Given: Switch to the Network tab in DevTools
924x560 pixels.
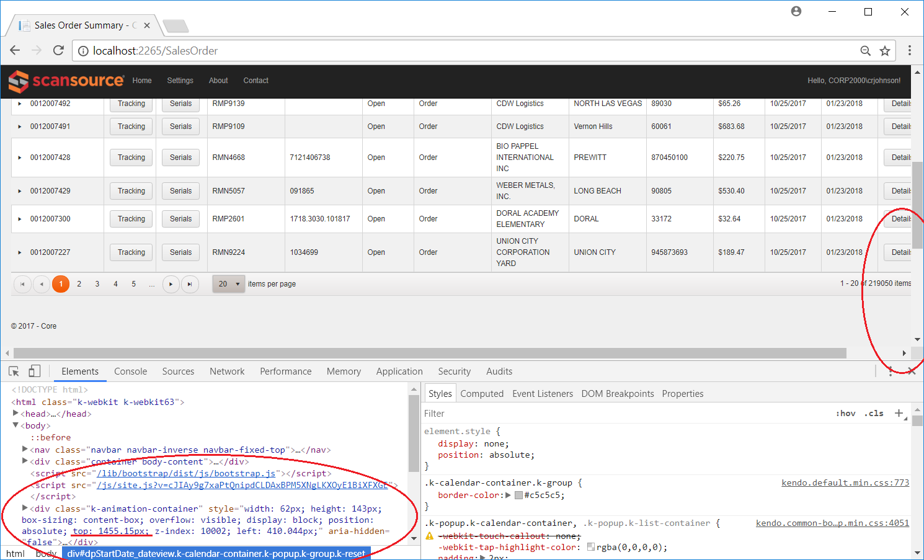Looking at the screenshot, I should [227, 371].
